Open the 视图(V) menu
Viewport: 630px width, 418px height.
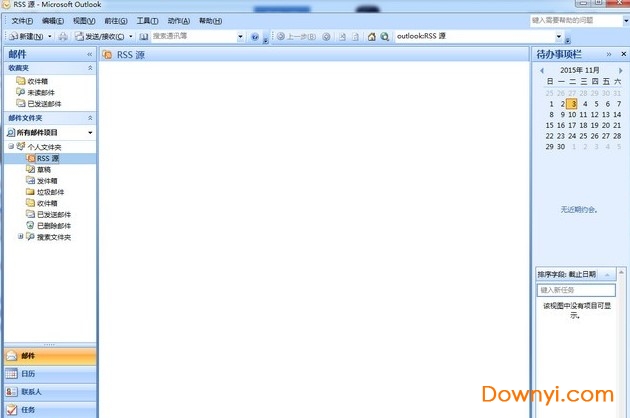(84, 21)
